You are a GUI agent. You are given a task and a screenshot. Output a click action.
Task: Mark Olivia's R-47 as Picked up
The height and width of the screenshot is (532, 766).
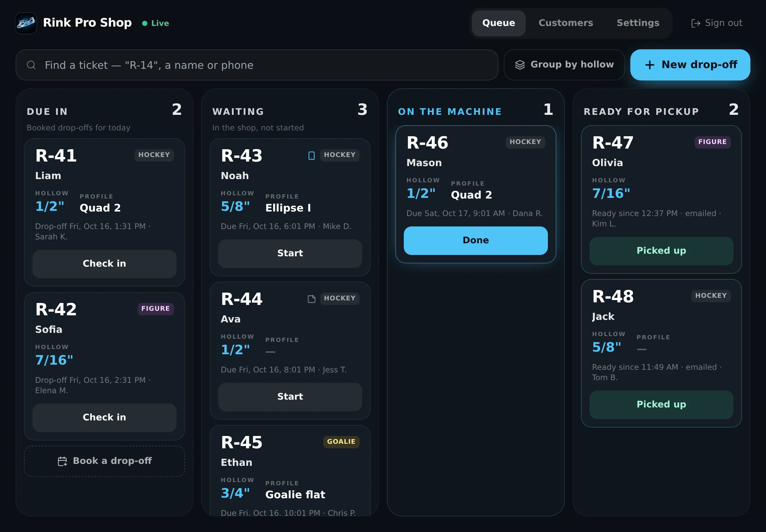tap(661, 251)
